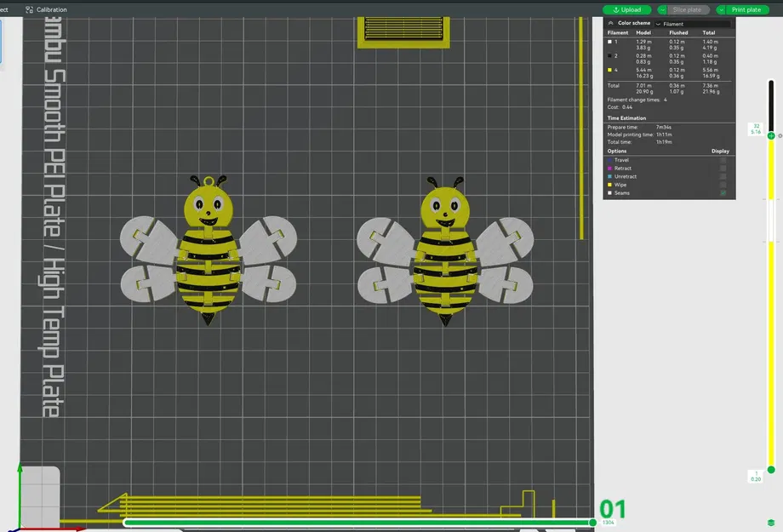Click the Travel color square in Options
Screen dimensions: 783x532
609,160
